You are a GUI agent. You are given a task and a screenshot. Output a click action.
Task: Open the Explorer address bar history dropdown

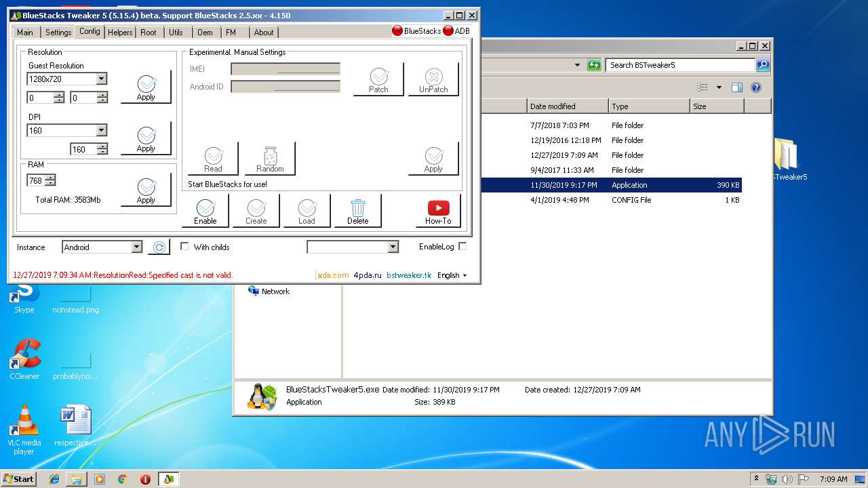click(577, 65)
